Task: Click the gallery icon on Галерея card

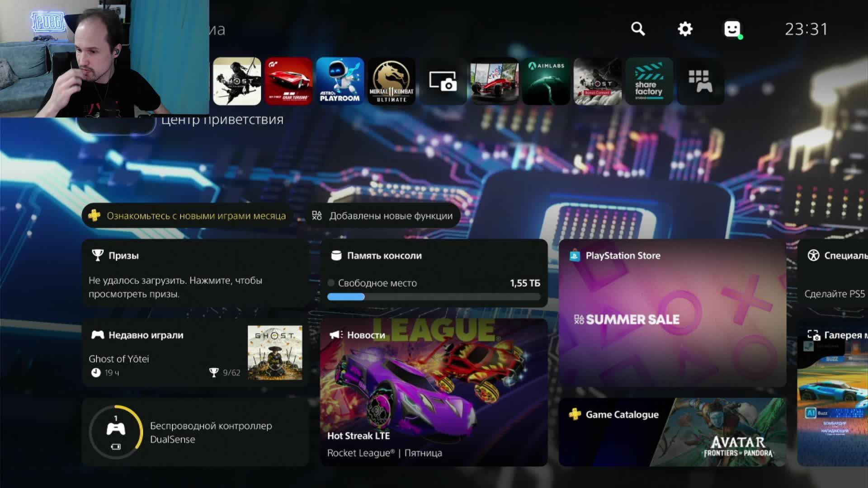Action: pyautogui.click(x=813, y=335)
